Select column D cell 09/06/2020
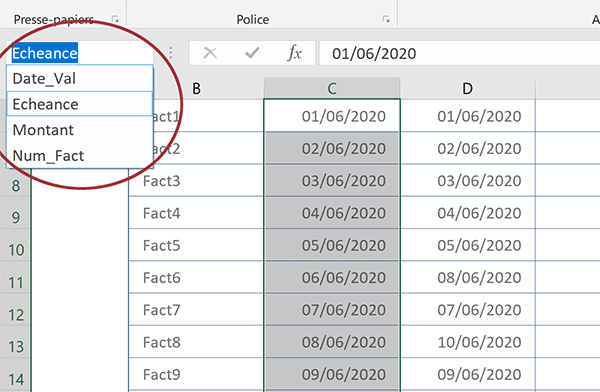The image size is (600, 392). click(x=468, y=374)
